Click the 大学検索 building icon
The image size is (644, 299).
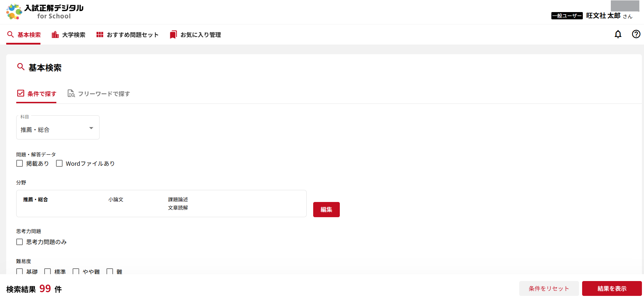55,35
